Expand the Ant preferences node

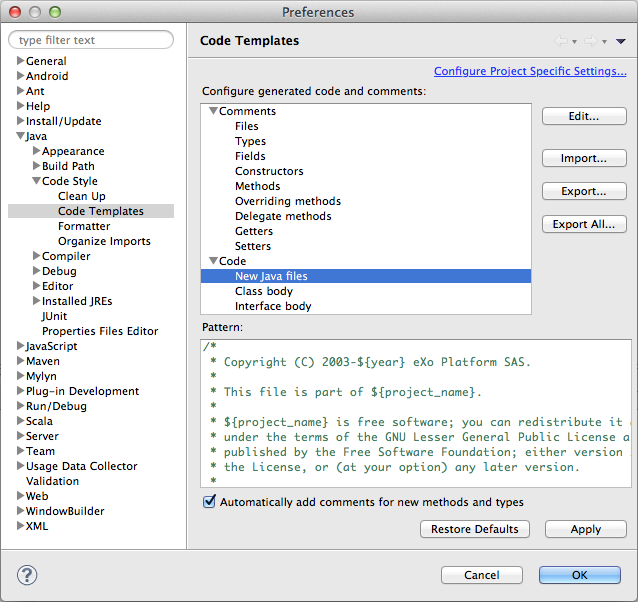click(x=20, y=91)
